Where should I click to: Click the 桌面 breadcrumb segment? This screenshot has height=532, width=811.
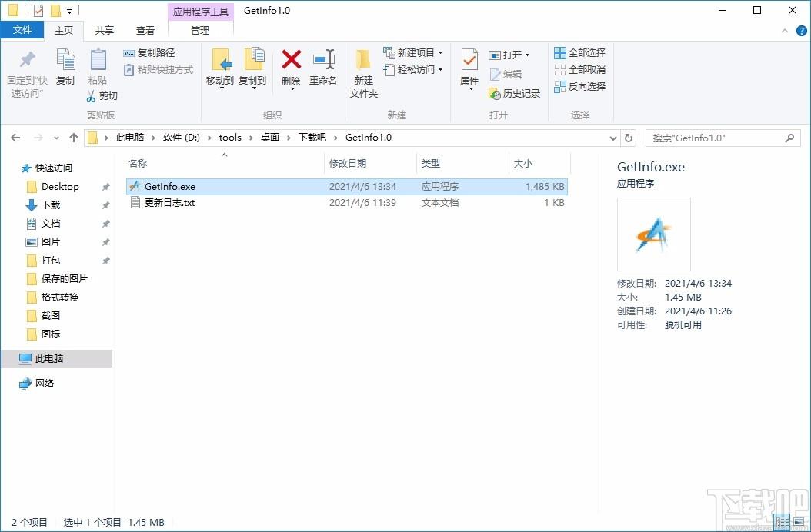click(270, 138)
